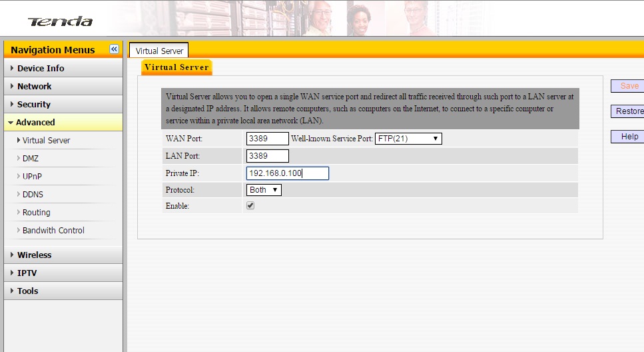
Task: Click the LAN Port input field
Action: (x=267, y=156)
